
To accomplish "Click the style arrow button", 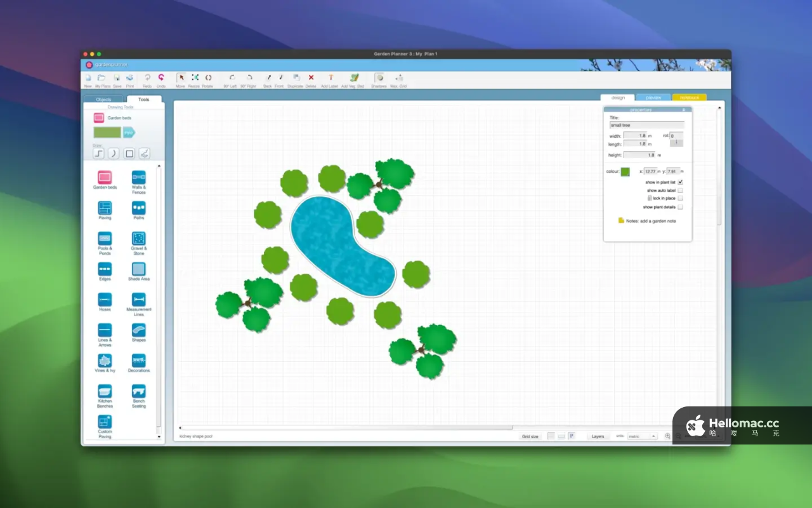I will 129,133.
